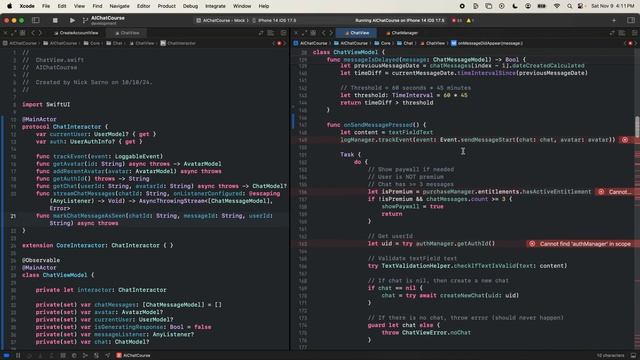Open Core folder breadcrumb in left jump bar
This screenshot has width=640, height=360.
[x=92, y=43]
